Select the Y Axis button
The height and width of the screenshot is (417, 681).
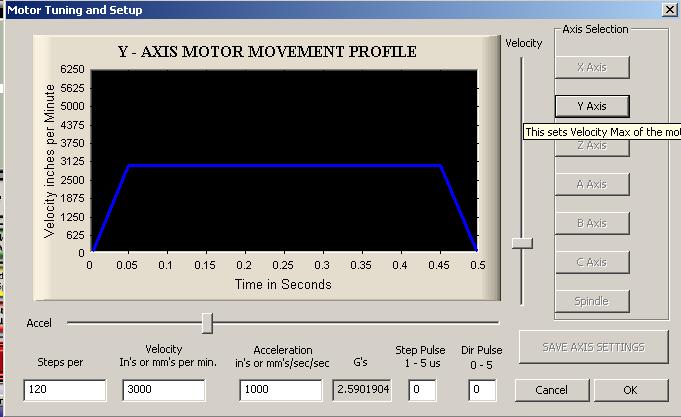(x=592, y=106)
